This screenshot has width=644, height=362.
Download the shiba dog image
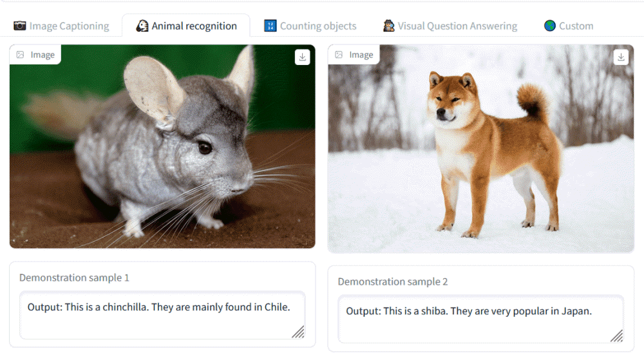pyautogui.click(x=621, y=57)
